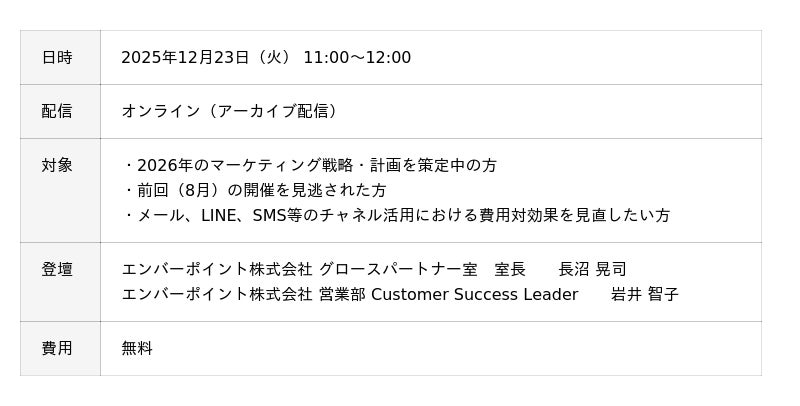The image size is (800, 406).
Task: Click the 前回（8月）の開催 bullet line
Action: tap(255, 190)
